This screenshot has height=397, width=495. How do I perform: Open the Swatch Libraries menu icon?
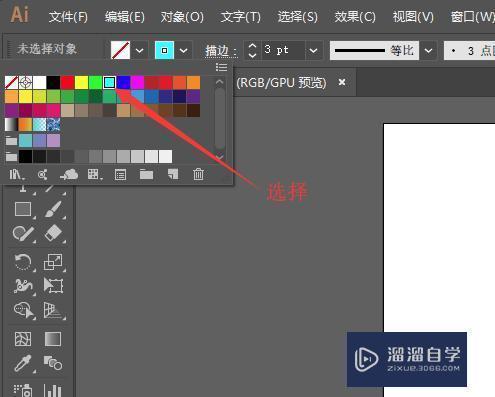16,174
